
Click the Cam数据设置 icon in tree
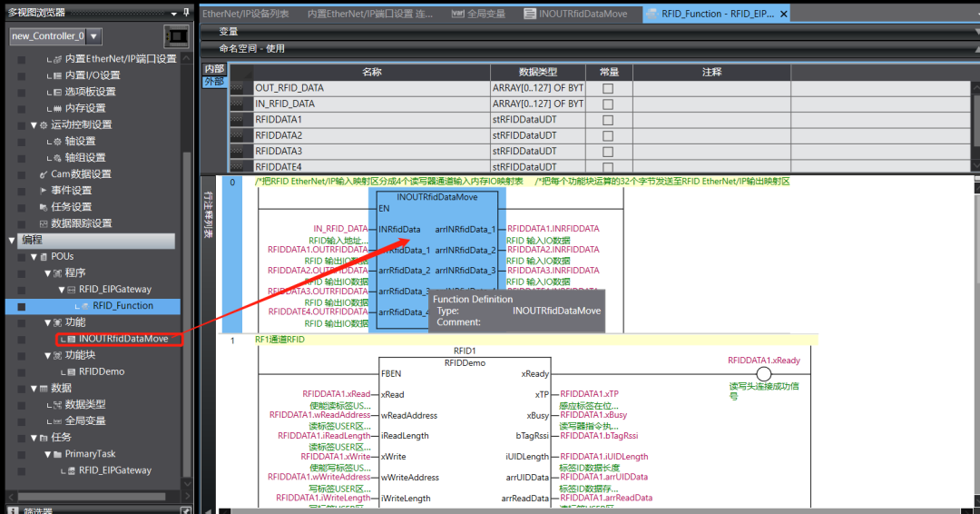tap(44, 174)
